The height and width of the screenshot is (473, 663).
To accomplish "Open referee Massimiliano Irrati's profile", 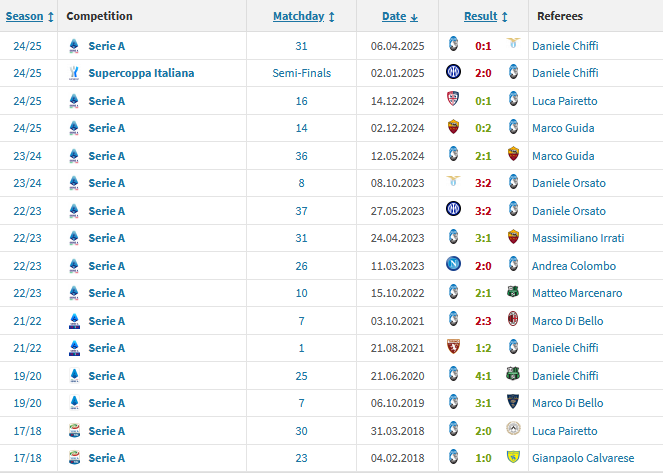I will pyautogui.click(x=578, y=238).
